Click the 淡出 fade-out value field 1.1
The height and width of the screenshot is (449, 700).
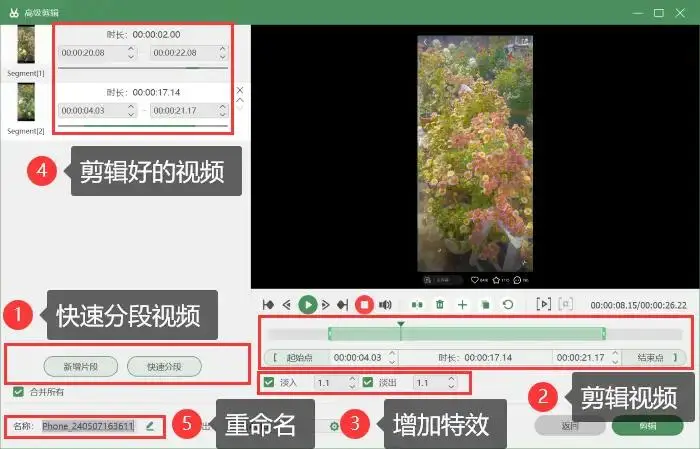click(429, 382)
